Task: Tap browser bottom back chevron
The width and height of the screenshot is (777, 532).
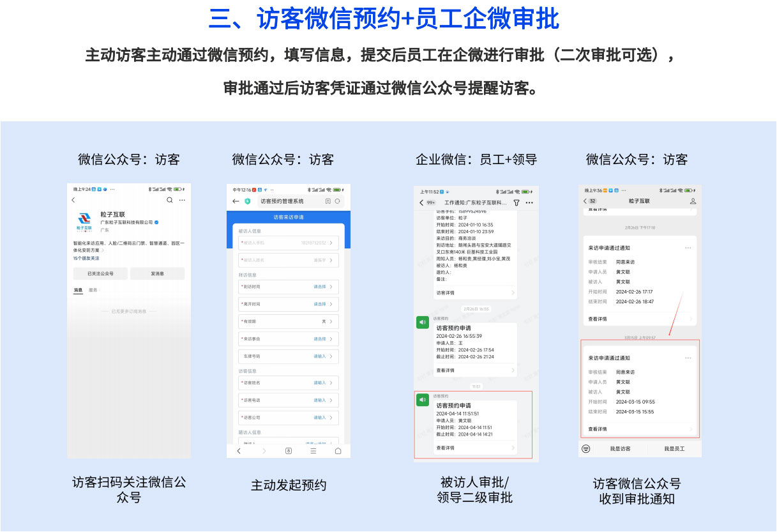Action: pyautogui.click(x=239, y=450)
